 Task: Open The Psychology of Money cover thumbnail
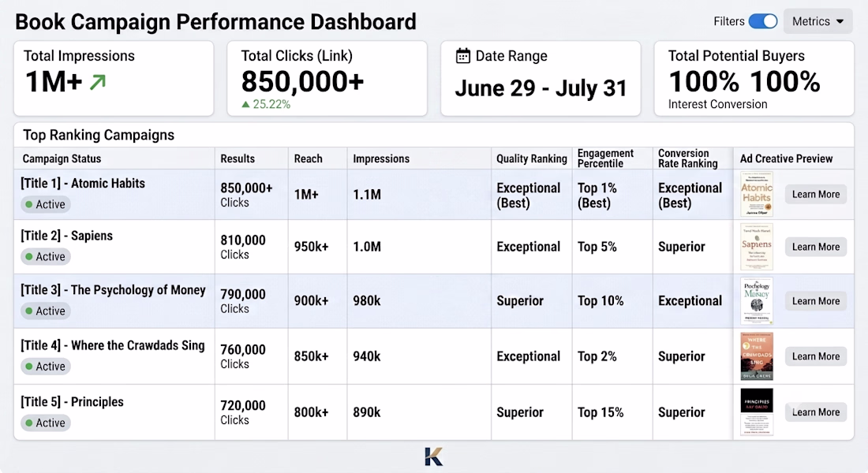pyautogui.click(x=757, y=301)
